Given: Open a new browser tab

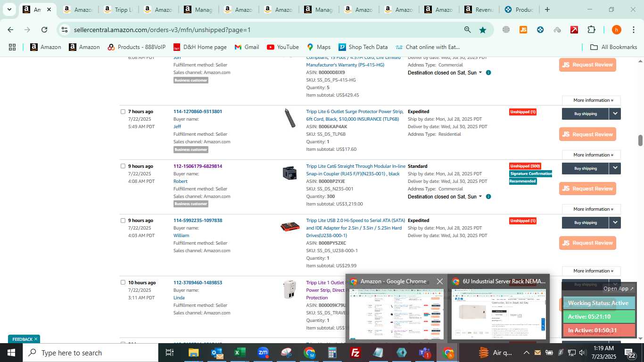Looking at the screenshot, I should click(547, 9).
